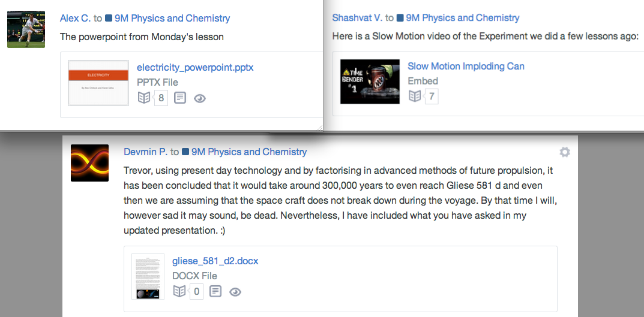Click the resize handle at Alex's post corner
This screenshot has height=317, width=644.
320,126
